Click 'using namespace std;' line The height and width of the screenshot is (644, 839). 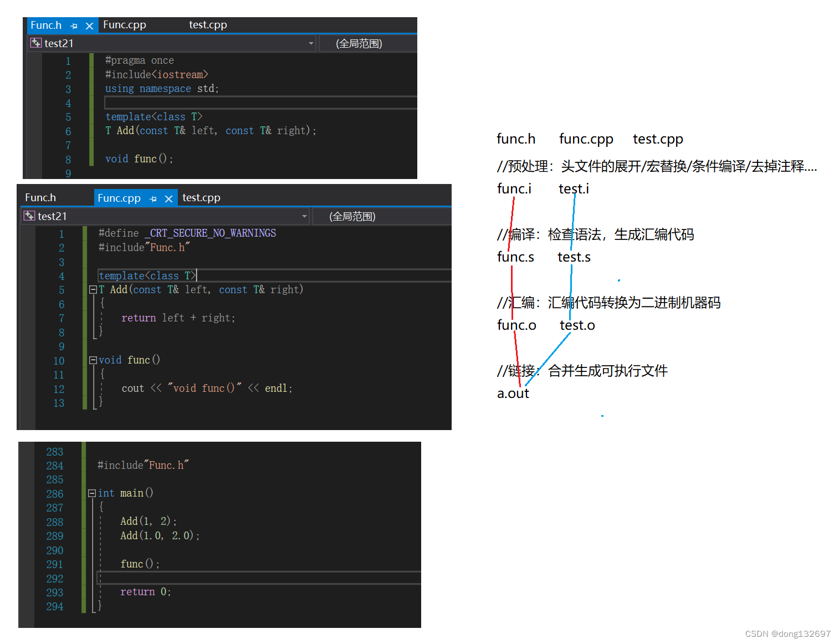[162, 89]
